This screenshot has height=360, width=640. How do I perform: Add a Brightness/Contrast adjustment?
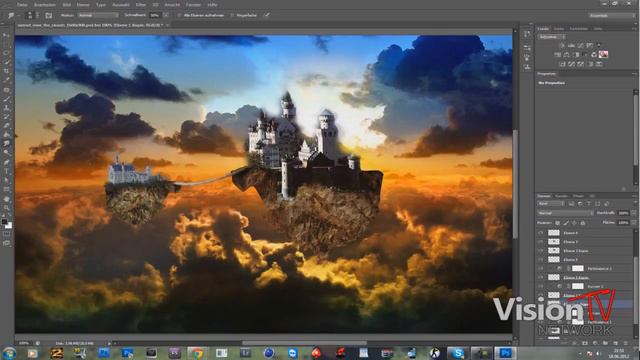562,46
